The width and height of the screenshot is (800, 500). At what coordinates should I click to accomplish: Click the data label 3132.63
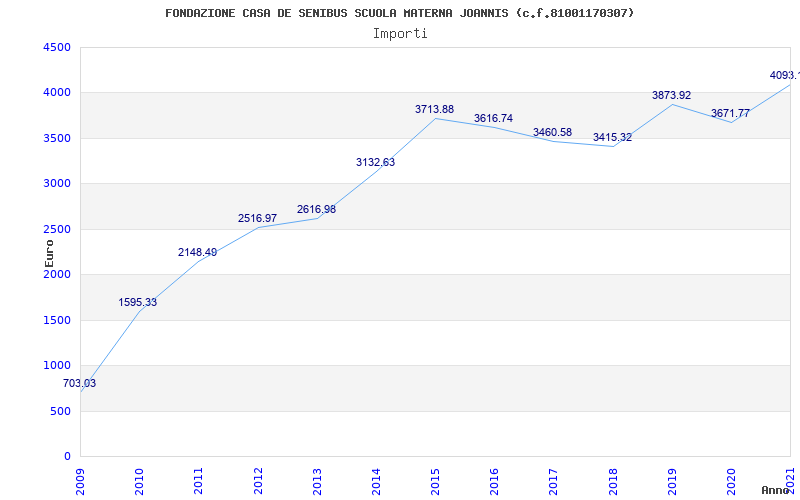[x=376, y=162]
